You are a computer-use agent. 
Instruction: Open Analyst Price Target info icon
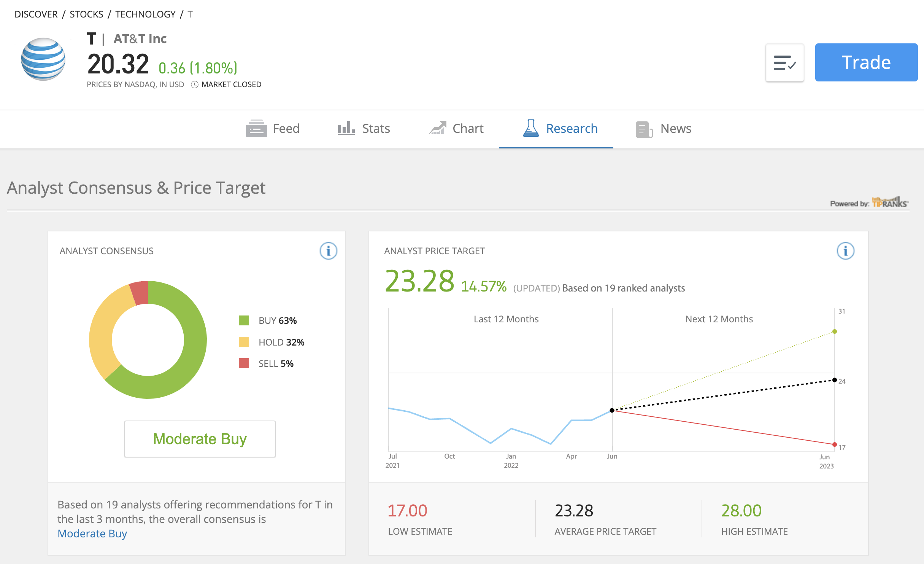(x=845, y=251)
